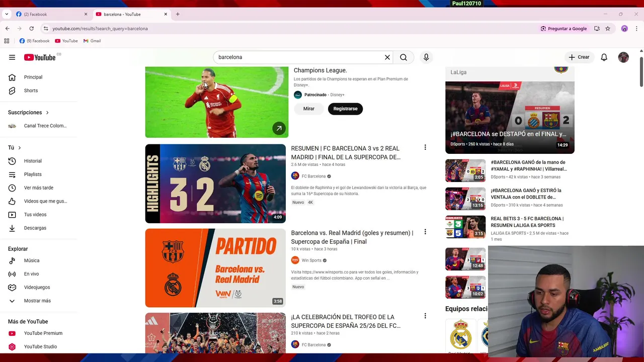Open Real Madrid related team logo

pos(460,335)
